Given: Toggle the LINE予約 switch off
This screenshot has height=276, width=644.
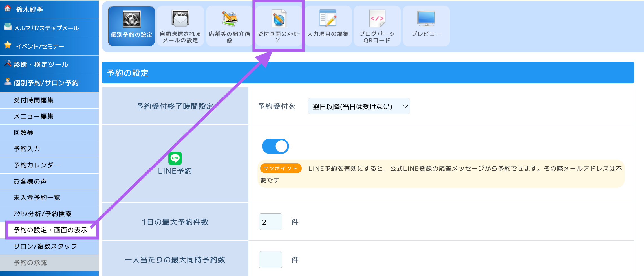Looking at the screenshot, I should click(275, 146).
